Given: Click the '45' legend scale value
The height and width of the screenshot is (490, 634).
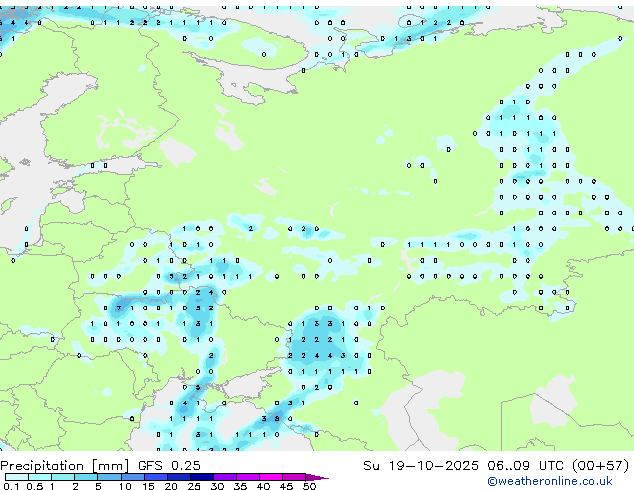Looking at the screenshot, I should click(x=286, y=486).
